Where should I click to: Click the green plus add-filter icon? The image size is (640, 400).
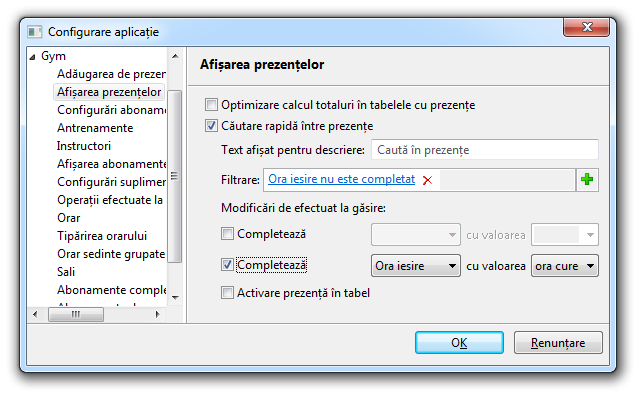coord(587,180)
